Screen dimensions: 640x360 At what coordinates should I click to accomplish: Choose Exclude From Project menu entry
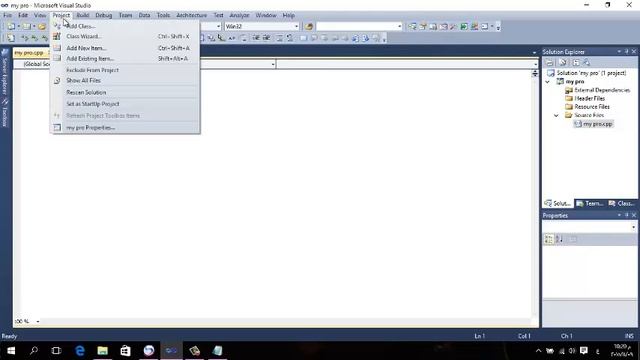click(x=125, y=70)
